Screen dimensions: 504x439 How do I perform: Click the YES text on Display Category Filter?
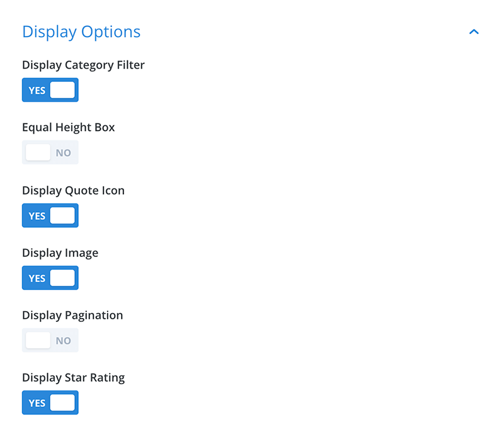click(x=37, y=89)
